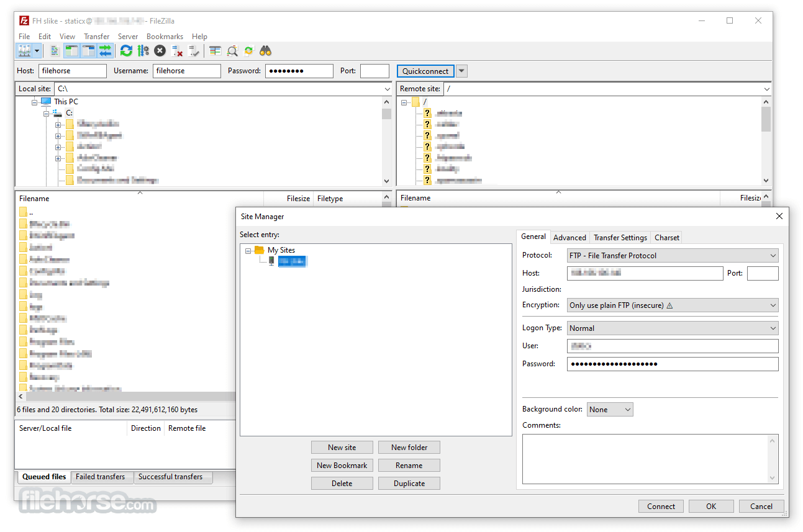This screenshot has height=532, width=803.
Task: Open the Site Manager toolbar dropdown arrow
Action: (x=37, y=51)
